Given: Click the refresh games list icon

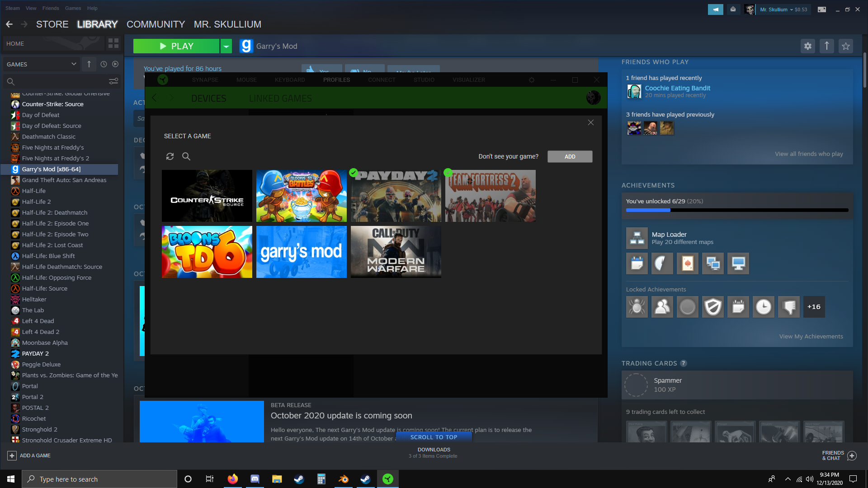Looking at the screenshot, I should click(170, 156).
